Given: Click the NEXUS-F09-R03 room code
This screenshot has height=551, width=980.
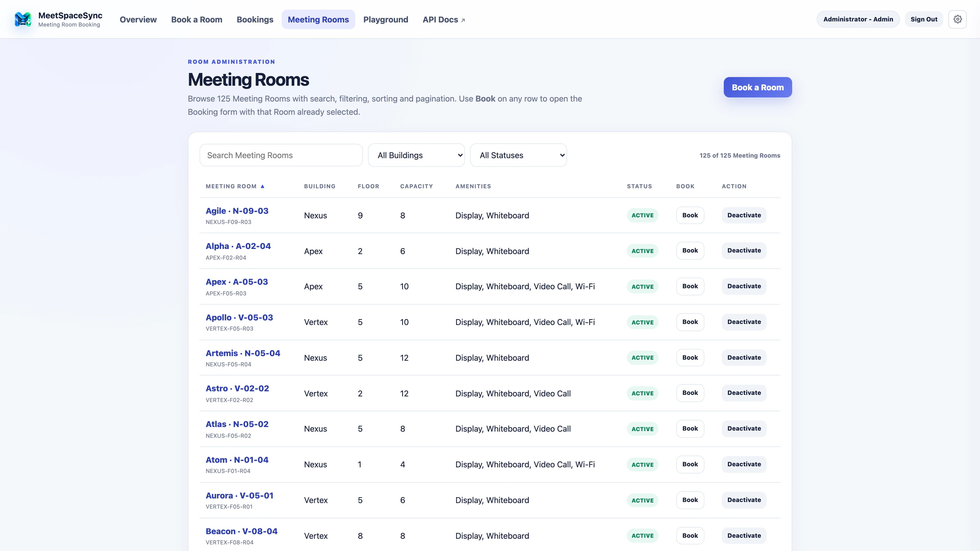Looking at the screenshot, I should [x=228, y=222].
